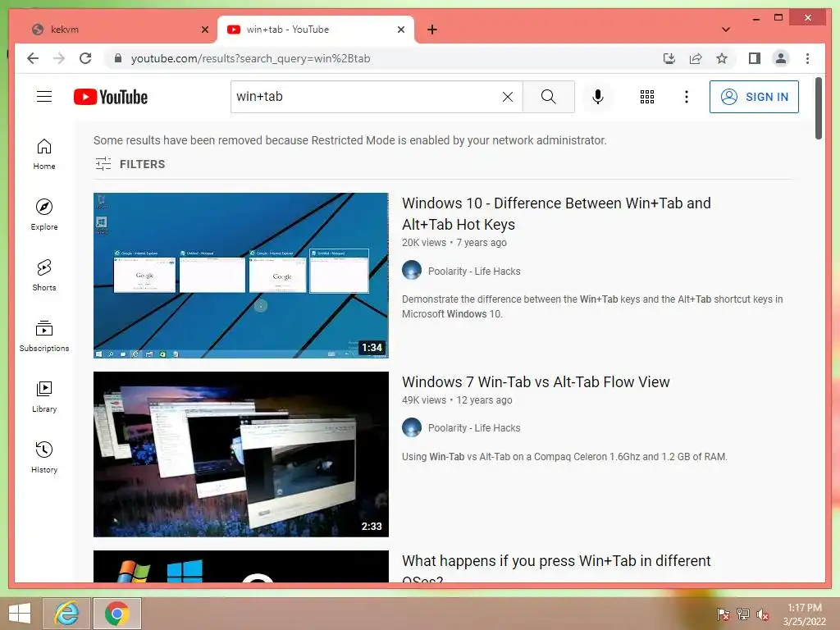Screen dimensions: 840x630
Task: Open Poolarity channel under Windows 7 video
Action: tap(474, 428)
